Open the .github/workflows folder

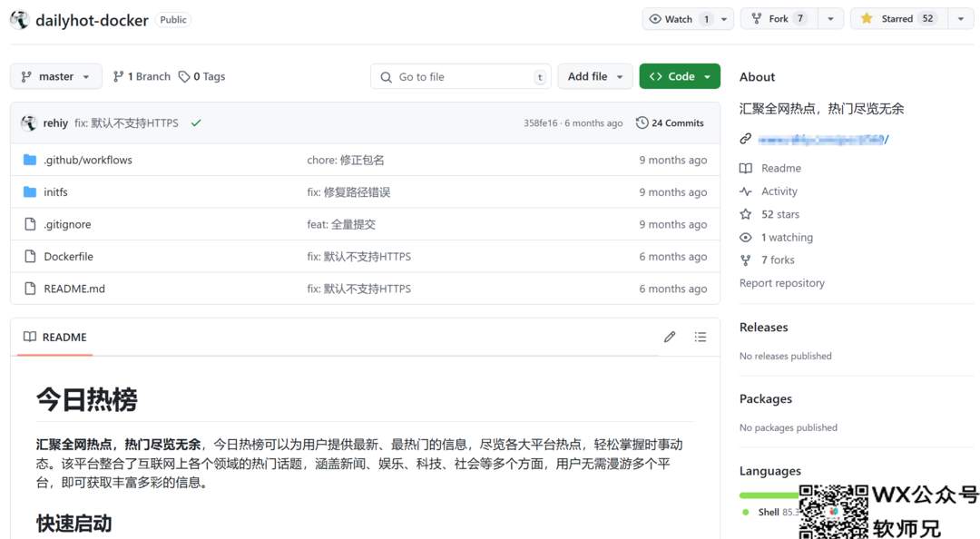pyautogui.click(x=88, y=160)
